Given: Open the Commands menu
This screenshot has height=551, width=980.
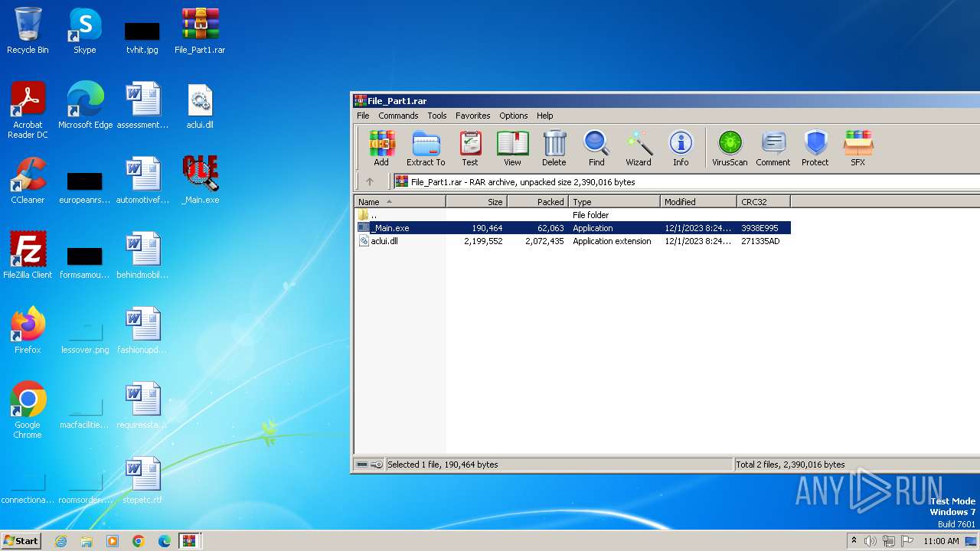Looking at the screenshot, I should (398, 116).
